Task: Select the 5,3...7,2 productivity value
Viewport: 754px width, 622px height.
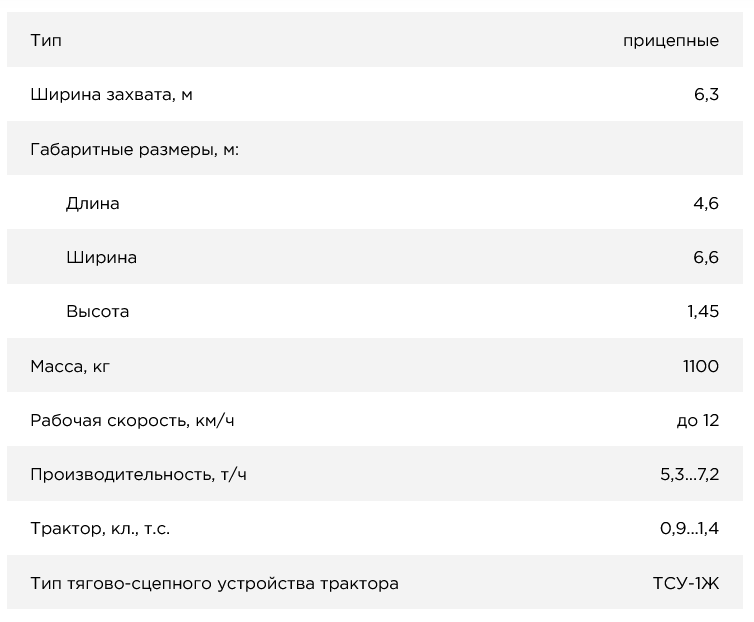Action: pos(689,474)
